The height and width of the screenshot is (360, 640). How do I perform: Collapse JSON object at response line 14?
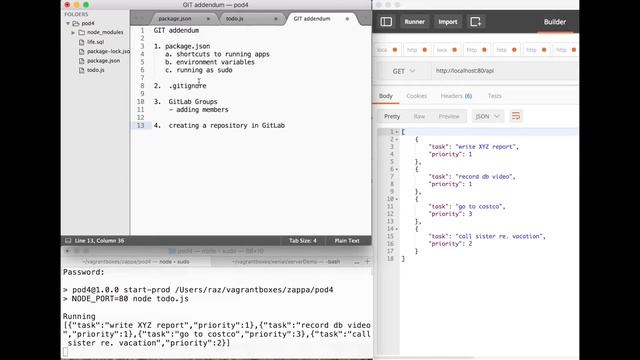point(396,229)
